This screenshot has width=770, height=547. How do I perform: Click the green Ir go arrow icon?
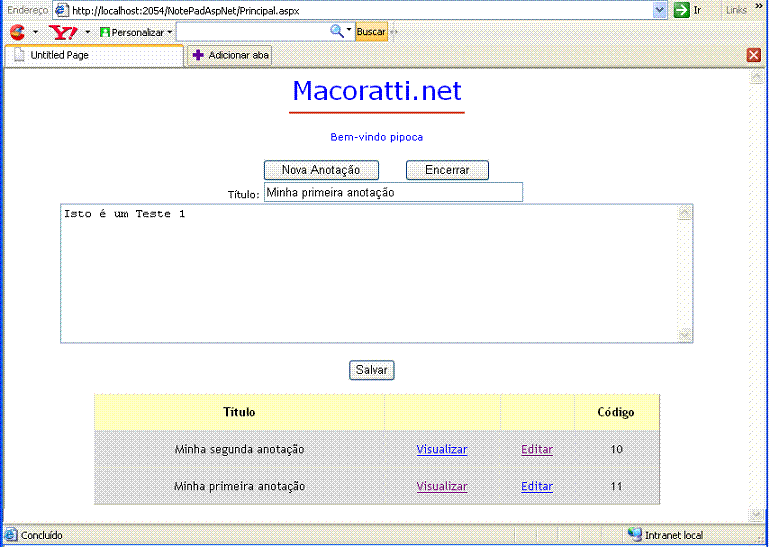(682, 10)
